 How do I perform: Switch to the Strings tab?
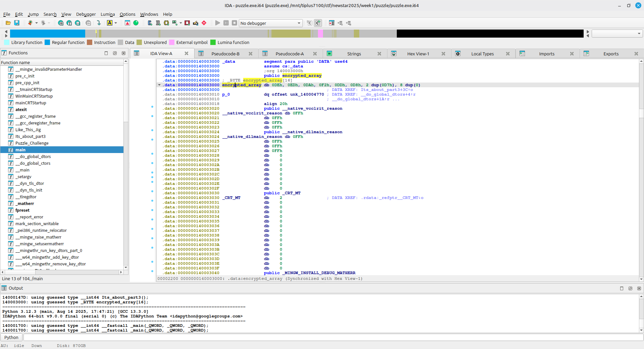pos(354,54)
